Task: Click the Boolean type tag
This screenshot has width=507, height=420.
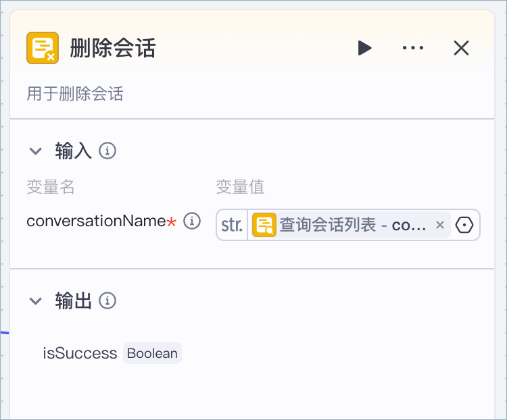Action: [x=152, y=353]
